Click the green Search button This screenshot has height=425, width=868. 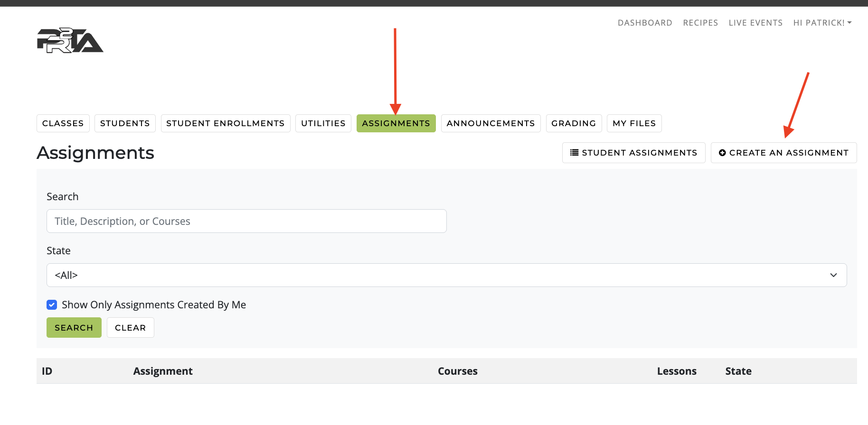pos(74,328)
